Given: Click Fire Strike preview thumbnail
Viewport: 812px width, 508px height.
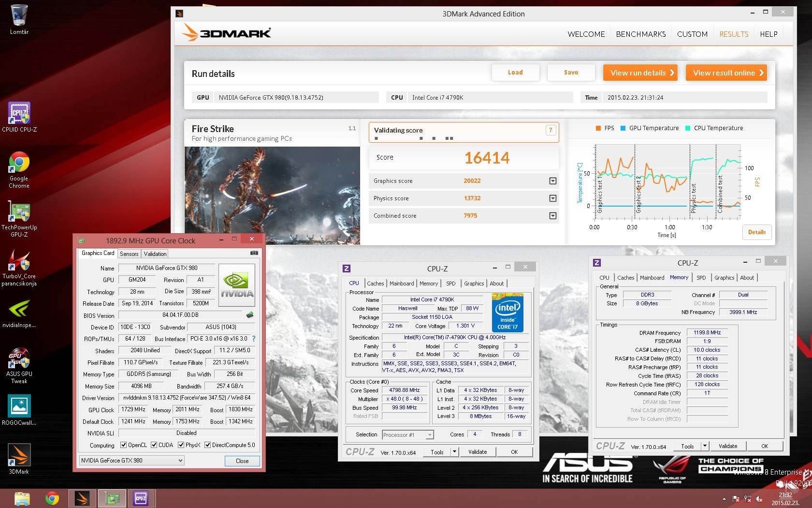Looking at the screenshot, I should [x=272, y=195].
